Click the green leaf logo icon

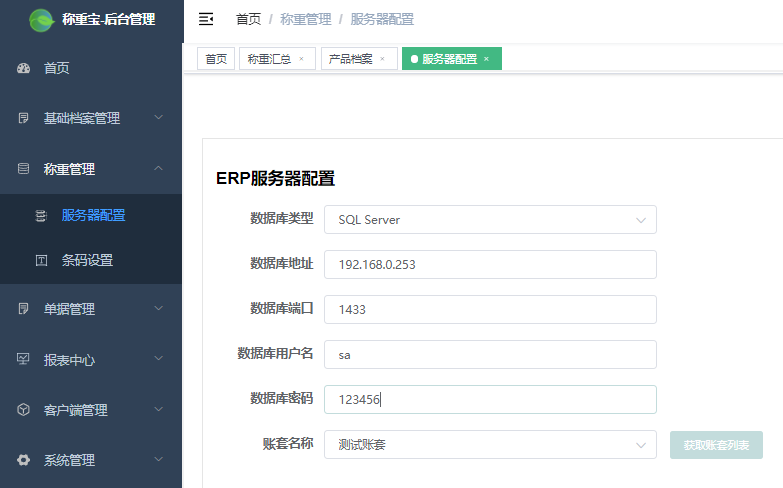[42, 19]
